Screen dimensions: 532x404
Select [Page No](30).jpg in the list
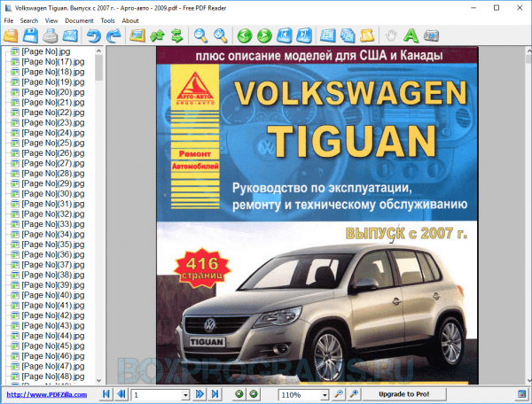pos(53,193)
